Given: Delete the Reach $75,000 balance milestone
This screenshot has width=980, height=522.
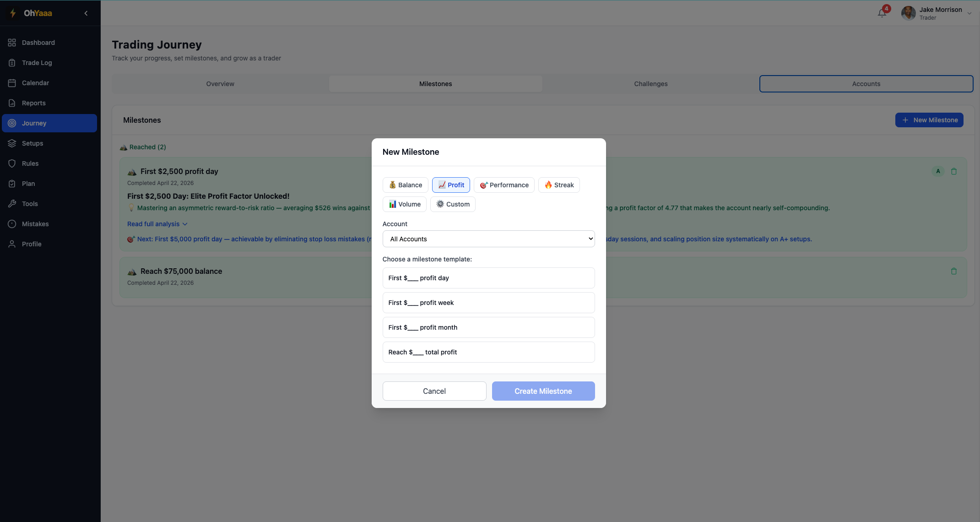Looking at the screenshot, I should click(954, 271).
